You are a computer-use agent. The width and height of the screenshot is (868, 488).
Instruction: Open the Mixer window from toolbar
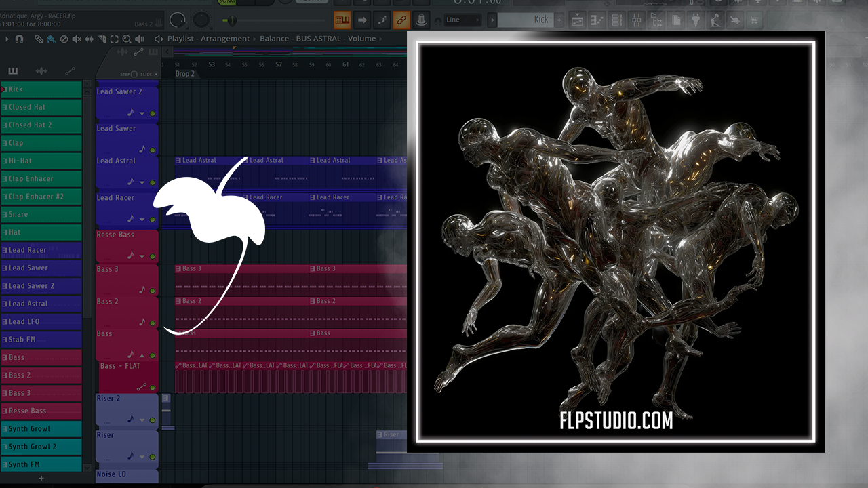(636, 20)
